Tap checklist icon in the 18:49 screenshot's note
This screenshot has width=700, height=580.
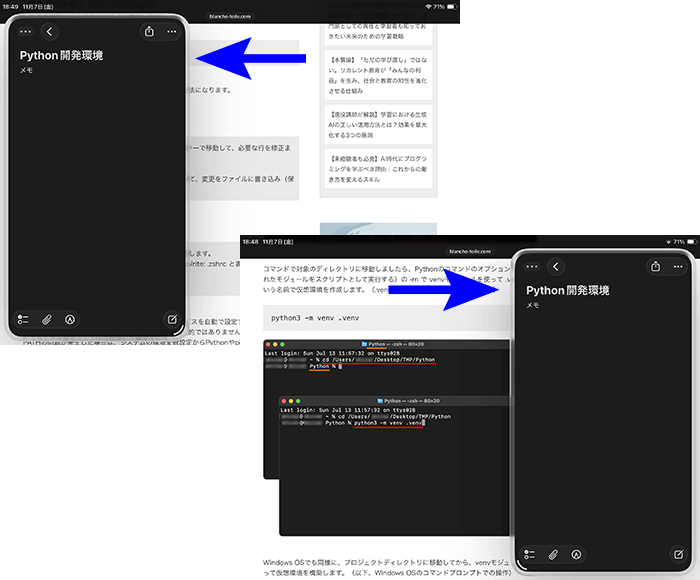click(x=23, y=320)
